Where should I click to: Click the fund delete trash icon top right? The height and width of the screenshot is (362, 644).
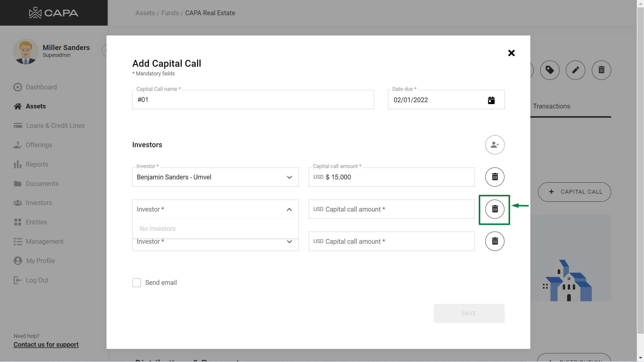601,70
